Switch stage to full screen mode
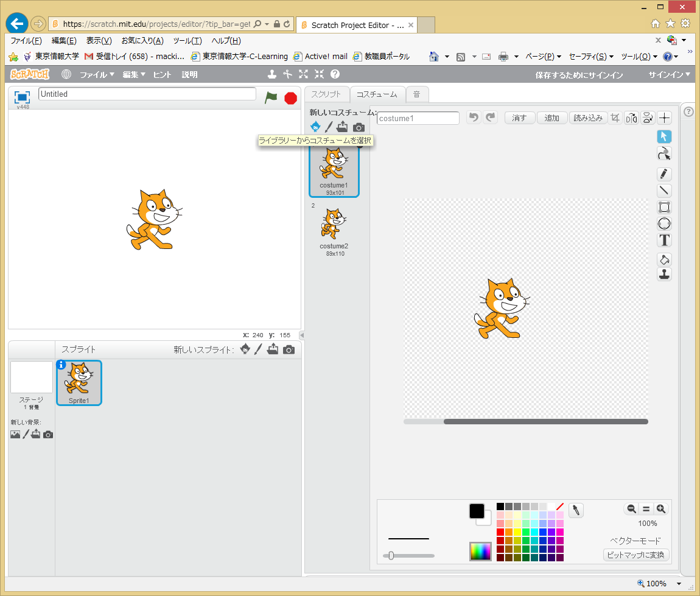 (22, 97)
